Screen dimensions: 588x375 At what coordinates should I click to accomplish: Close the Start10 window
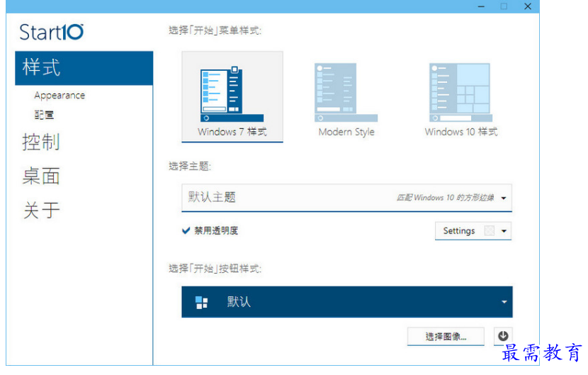(x=528, y=6)
